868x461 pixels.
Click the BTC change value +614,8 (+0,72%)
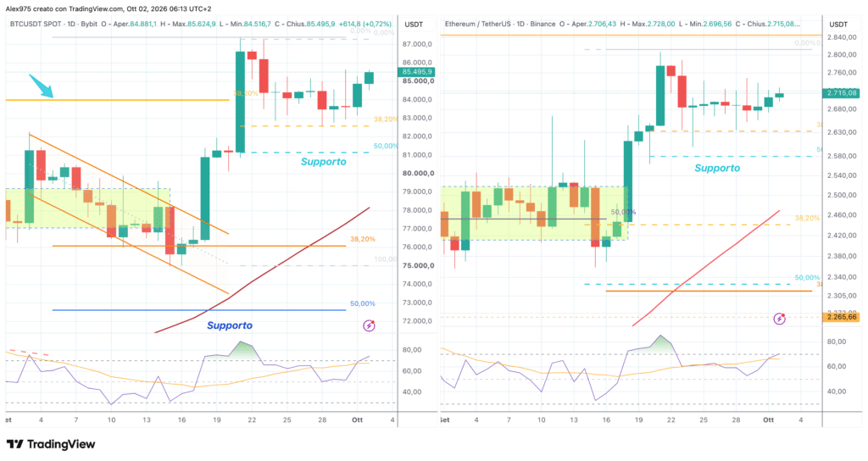[365, 25]
